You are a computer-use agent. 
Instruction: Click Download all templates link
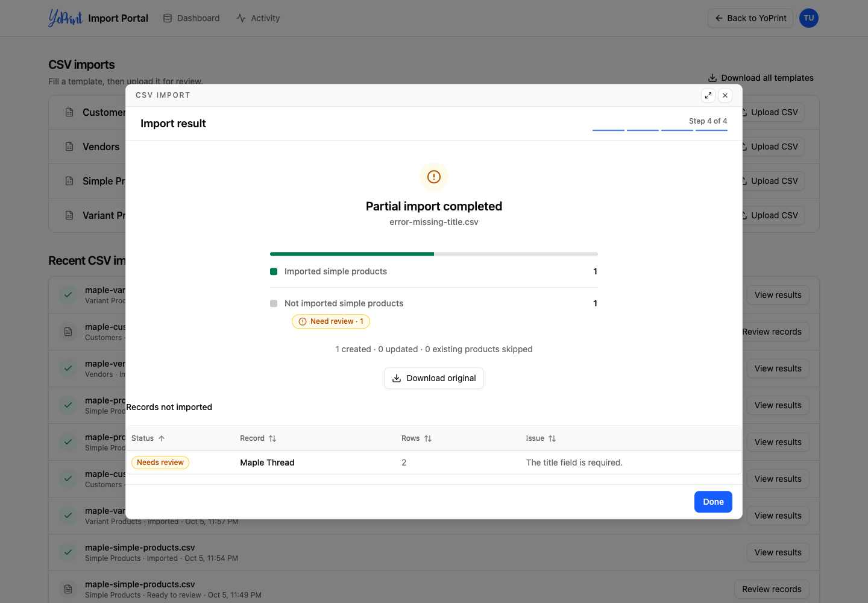[x=761, y=78]
